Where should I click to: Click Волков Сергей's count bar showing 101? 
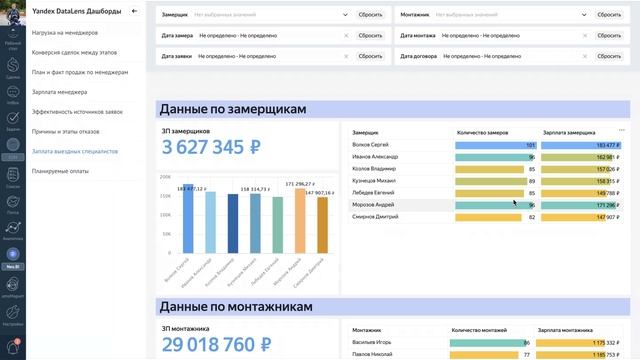coord(495,145)
